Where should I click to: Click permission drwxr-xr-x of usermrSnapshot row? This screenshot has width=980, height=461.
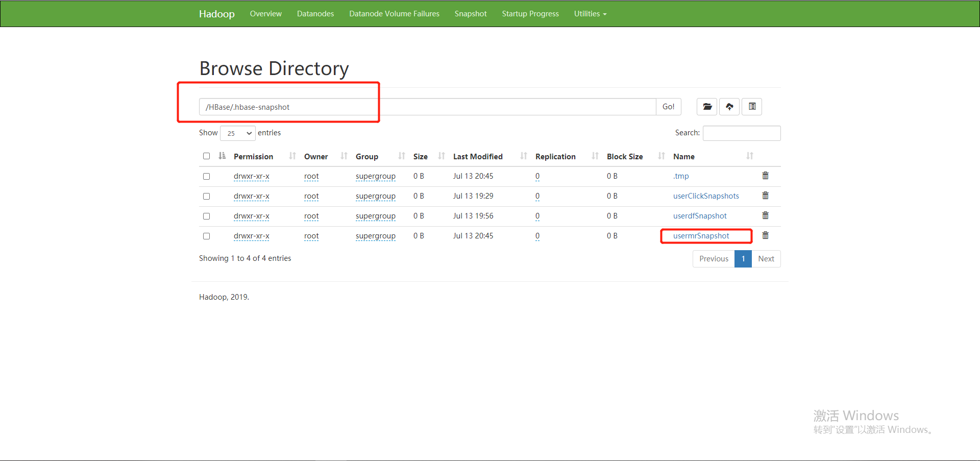click(252, 236)
